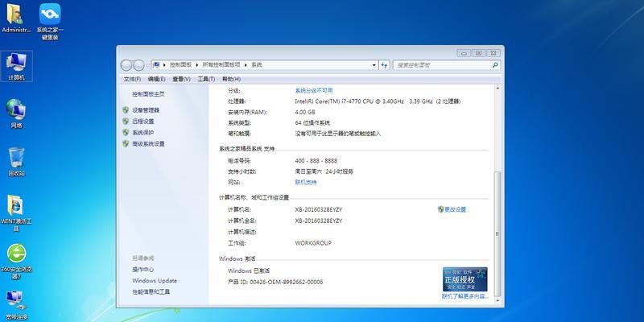The width and height of the screenshot is (644, 322).
Task: Click the 4.00 GB memory value
Action: click(x=305, y=112)
